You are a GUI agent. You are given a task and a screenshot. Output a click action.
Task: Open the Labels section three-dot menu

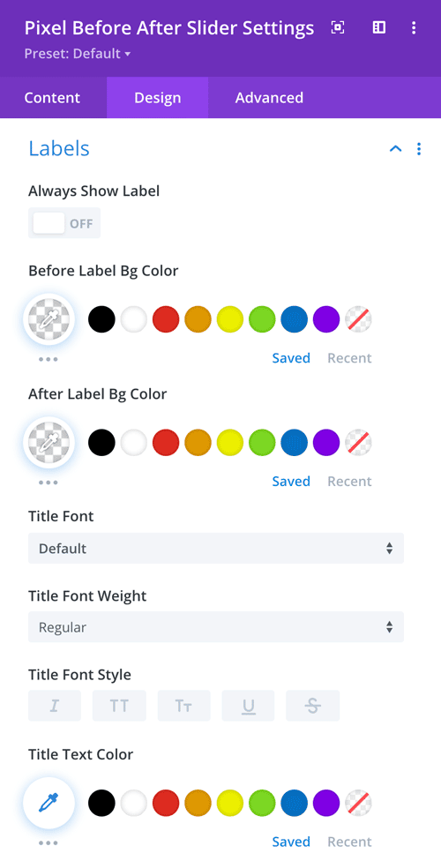click(419, 149)
